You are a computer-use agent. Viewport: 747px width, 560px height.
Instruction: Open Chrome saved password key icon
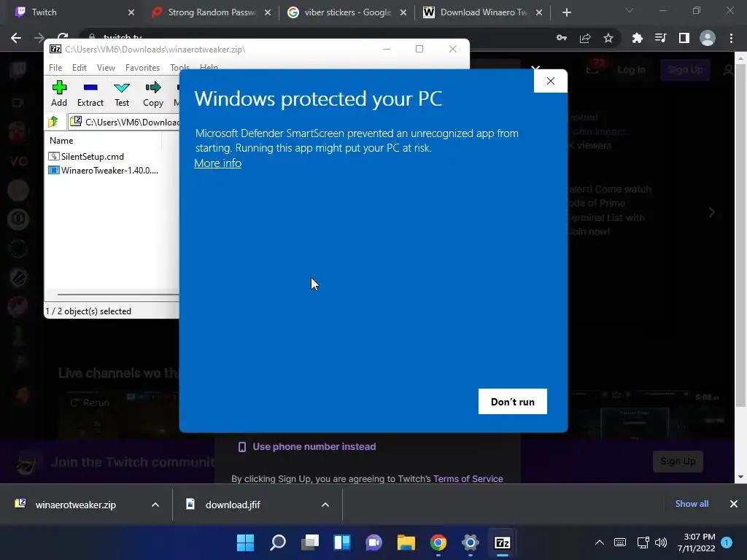(x=562, y=38)
